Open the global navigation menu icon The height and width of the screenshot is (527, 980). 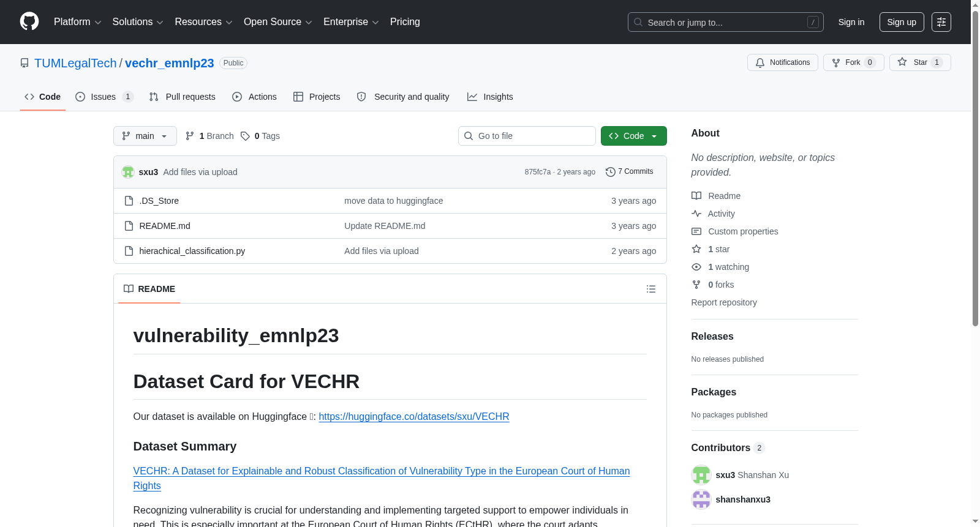pyautogui.click(x=941, y=22)
